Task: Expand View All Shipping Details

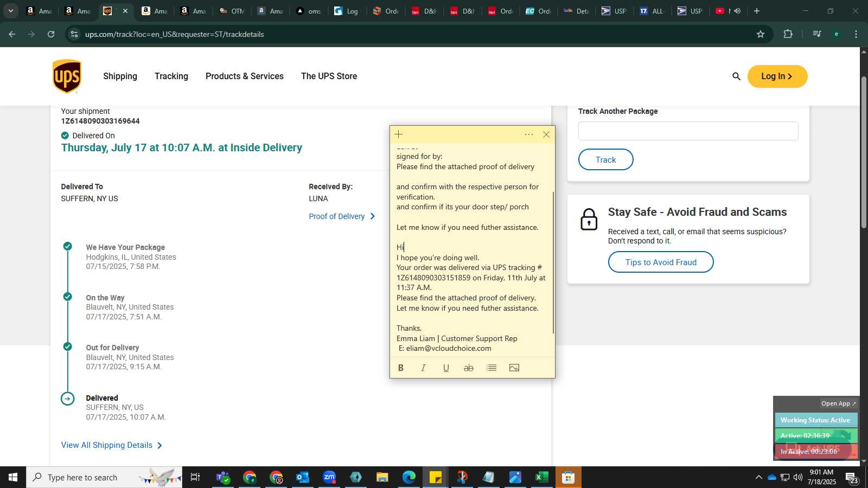Action: (x=112, y=445)
